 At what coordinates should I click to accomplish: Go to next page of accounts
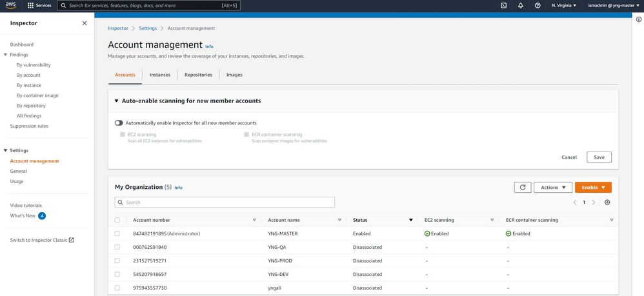(594, 202)
